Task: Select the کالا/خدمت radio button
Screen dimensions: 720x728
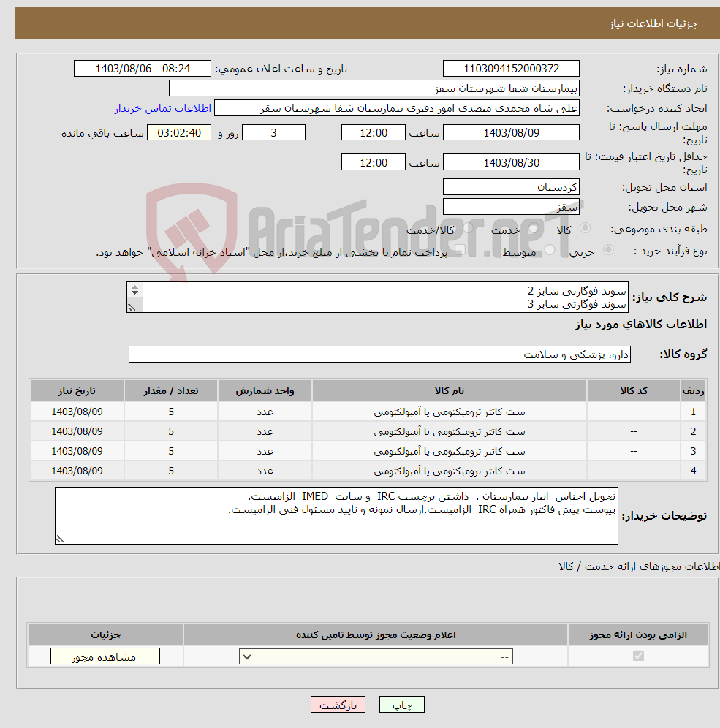Action: (468, 228)
